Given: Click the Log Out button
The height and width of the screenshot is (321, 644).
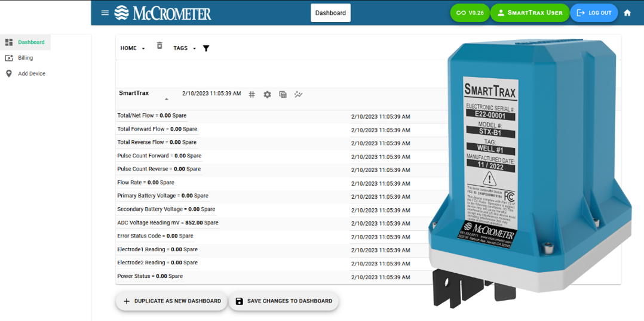Looking at the screenshot, I should (x=594, y=13).
